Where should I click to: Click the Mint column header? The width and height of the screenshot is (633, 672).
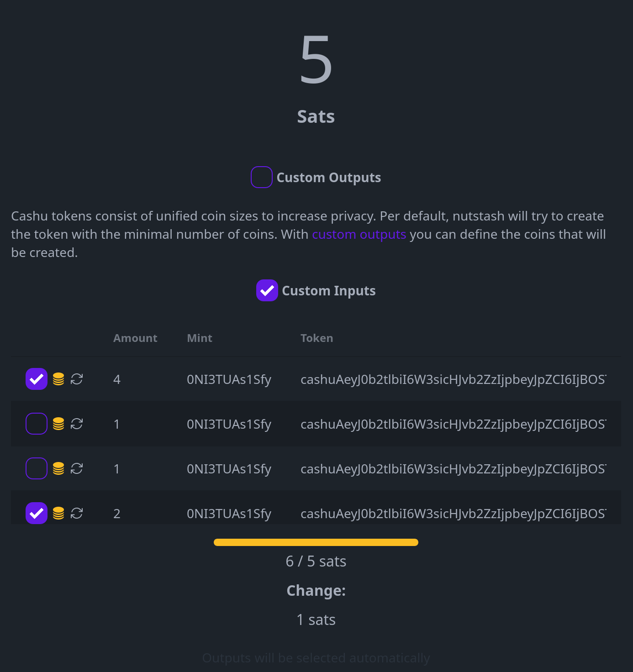click(x=200, y=338)
